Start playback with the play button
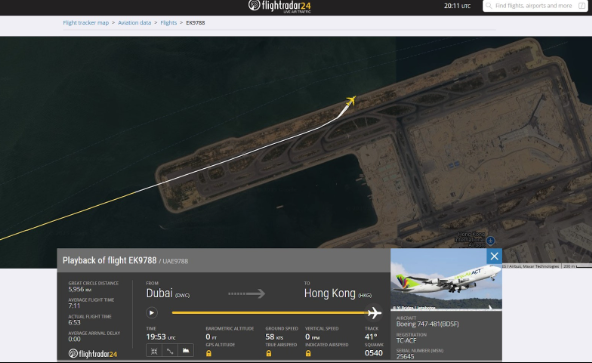The width and height of the screenshot is (592, 363). click(x=151, y=313)
